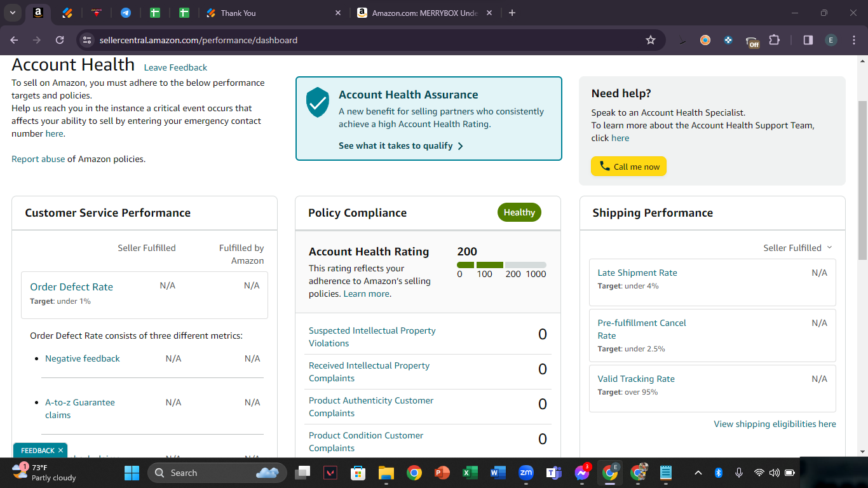Click View shipping eligibilities here
868x488 pixels.
pos(775,424)
